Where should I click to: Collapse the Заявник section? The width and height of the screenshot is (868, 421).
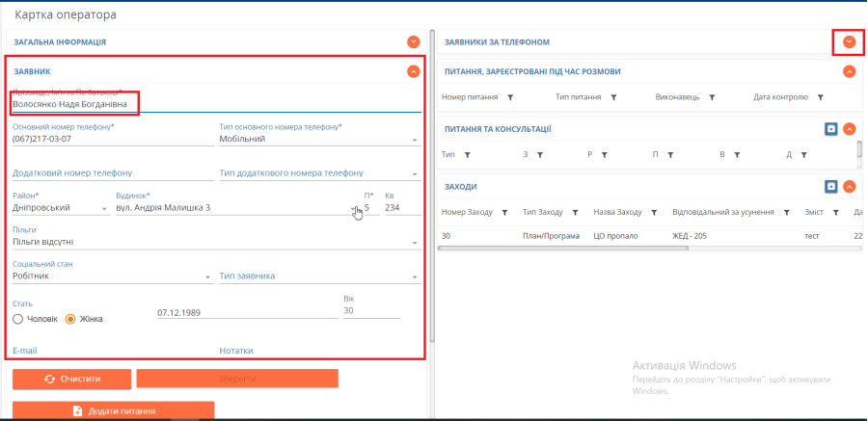coord(413,71)
